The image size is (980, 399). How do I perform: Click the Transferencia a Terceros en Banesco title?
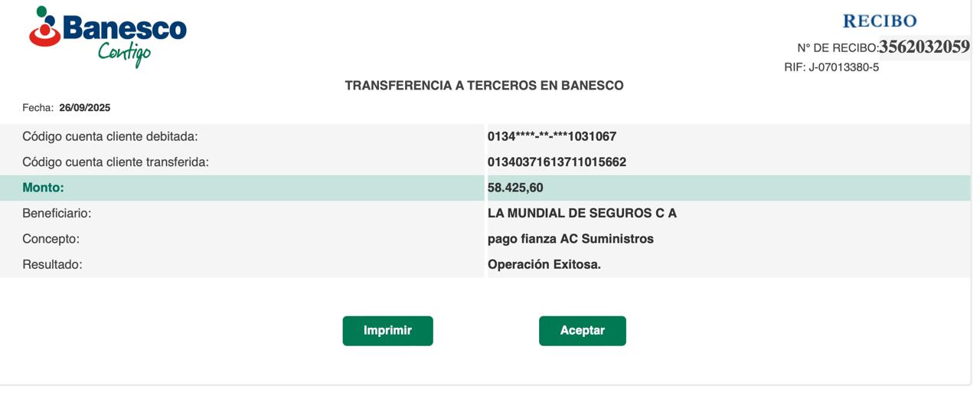pyautogui.click(x=484, y=86)
